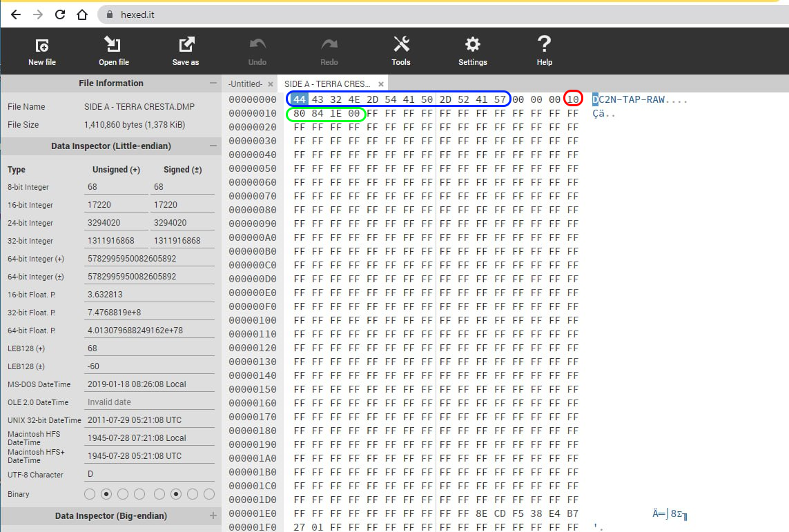Edit the 8-bit Integer signed value
Screen dimensions: 789x532
[183, 187]
